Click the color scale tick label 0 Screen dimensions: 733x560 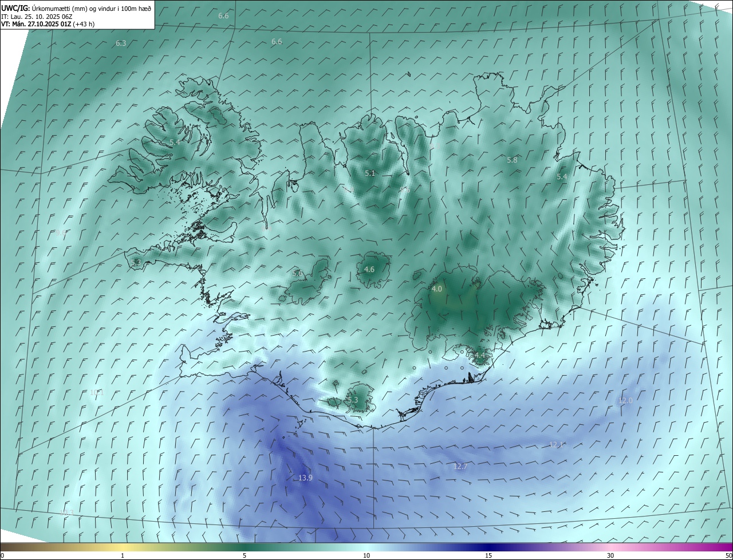pyautogui.click(x=2, y=556)
